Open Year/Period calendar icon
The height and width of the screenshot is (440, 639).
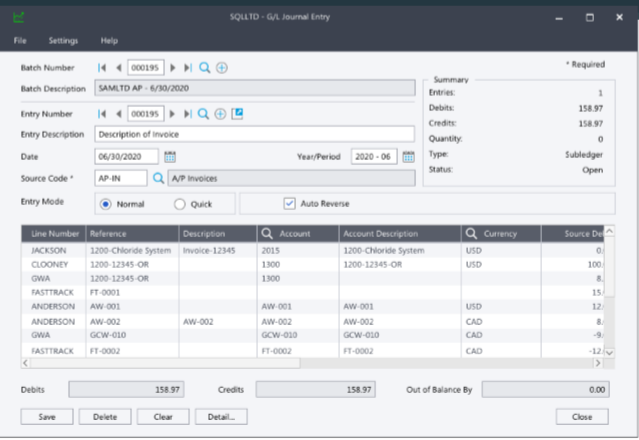408,156
